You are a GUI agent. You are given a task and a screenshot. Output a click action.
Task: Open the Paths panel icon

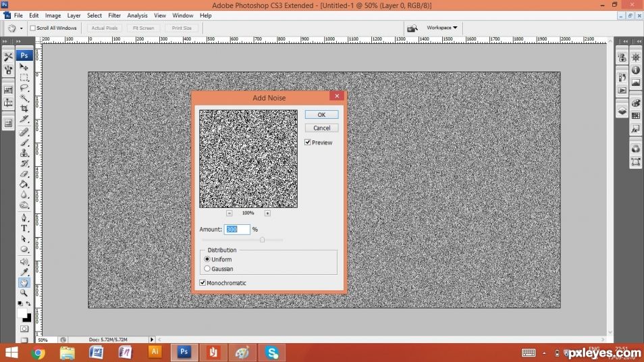point(636,161)
